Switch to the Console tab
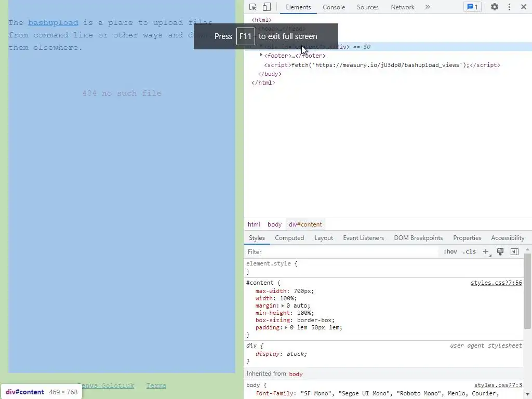Viewport: 532px width, 399px height. pos(334,7)
